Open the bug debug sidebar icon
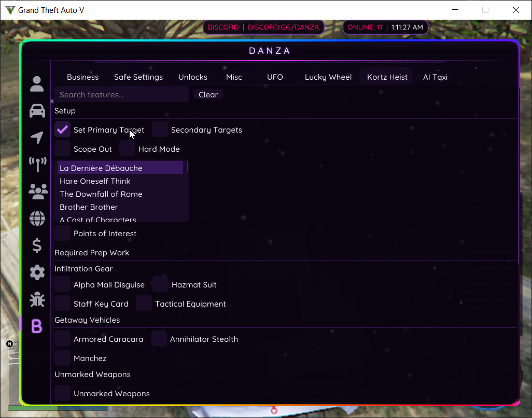532x418 pixels. 37,299
